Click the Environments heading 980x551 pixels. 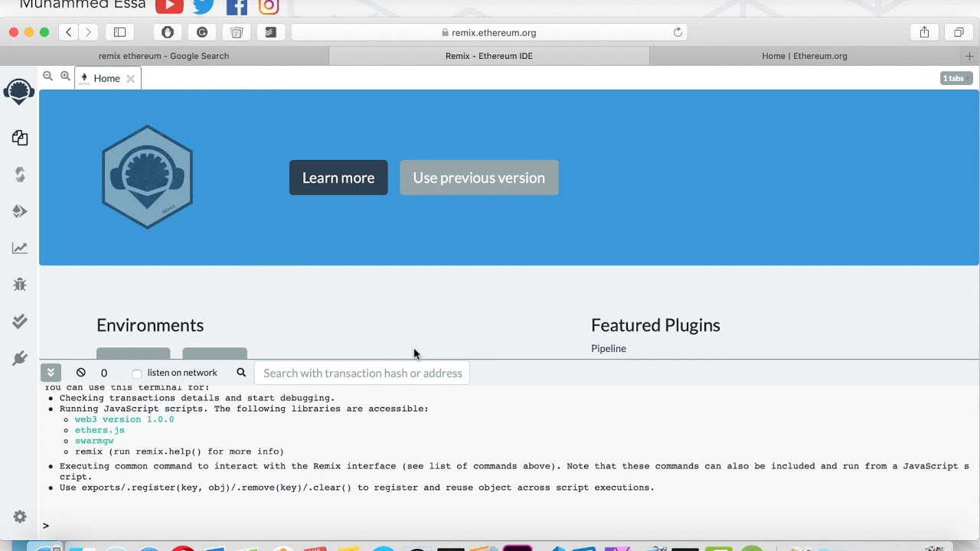pos(150,325)
